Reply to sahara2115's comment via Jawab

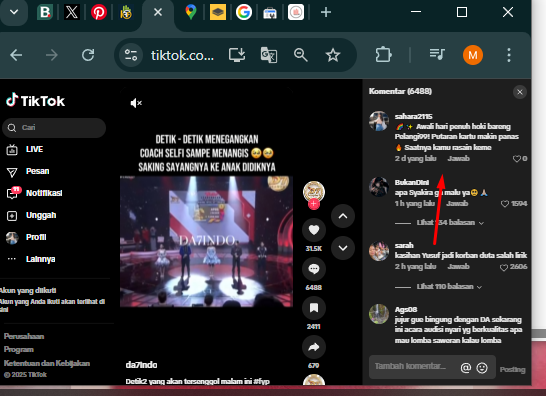pyautogui.click(x=458, y=158)
